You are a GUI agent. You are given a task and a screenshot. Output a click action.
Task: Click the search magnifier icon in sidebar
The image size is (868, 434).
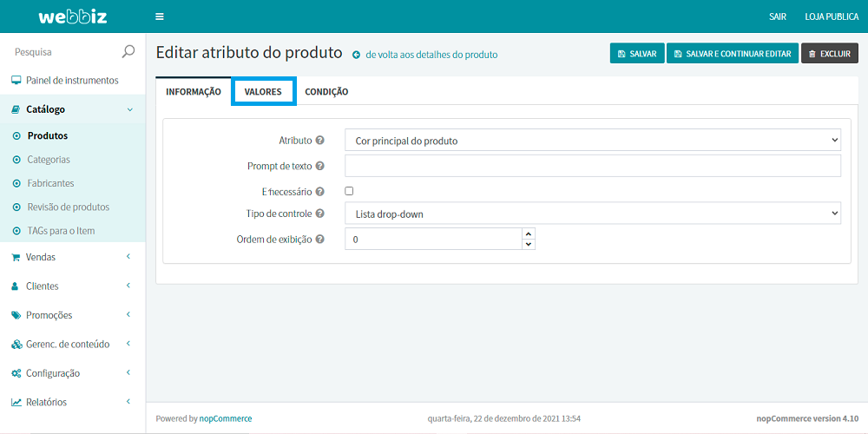128,52
